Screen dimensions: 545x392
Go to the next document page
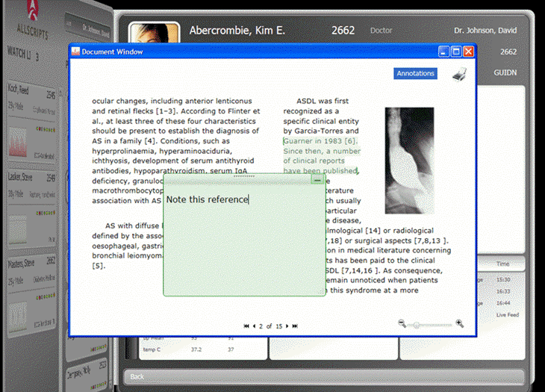(x=287, y=326)
